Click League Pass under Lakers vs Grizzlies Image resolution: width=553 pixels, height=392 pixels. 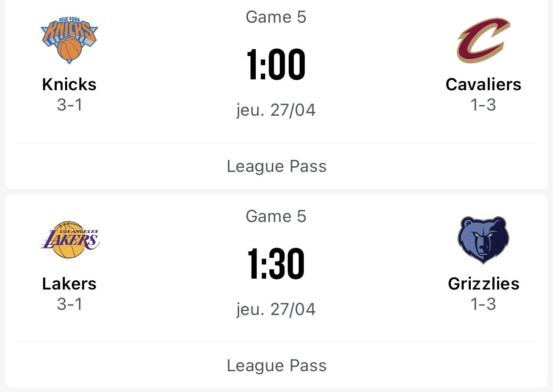[x=276, y=366]
